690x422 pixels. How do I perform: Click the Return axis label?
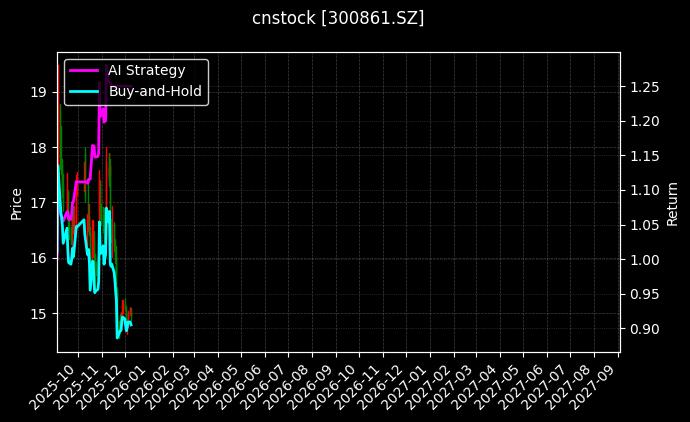tap(672, 204)
